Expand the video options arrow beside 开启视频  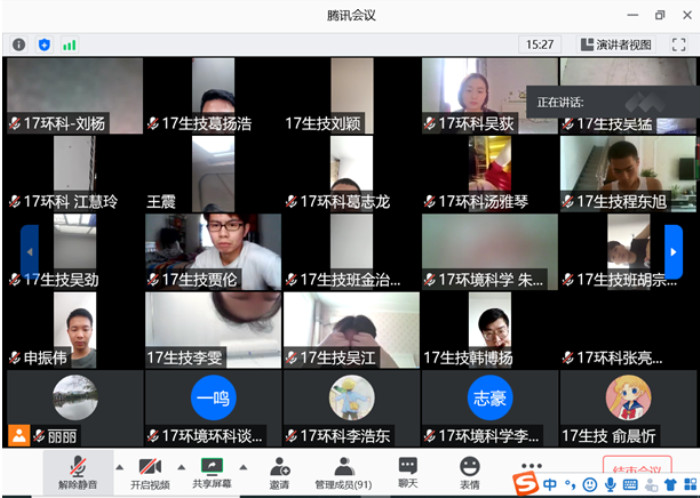pos(181,467)
